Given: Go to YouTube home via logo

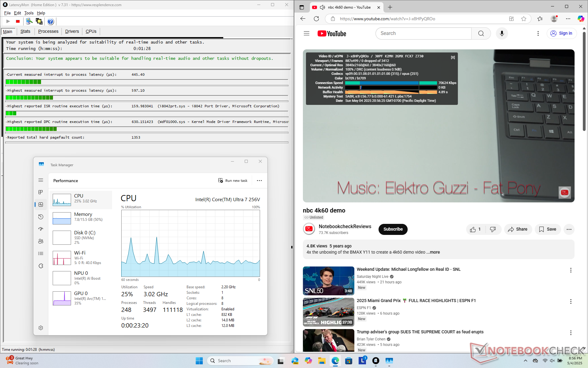Looking at the screenshot, I should coord(332,33).
